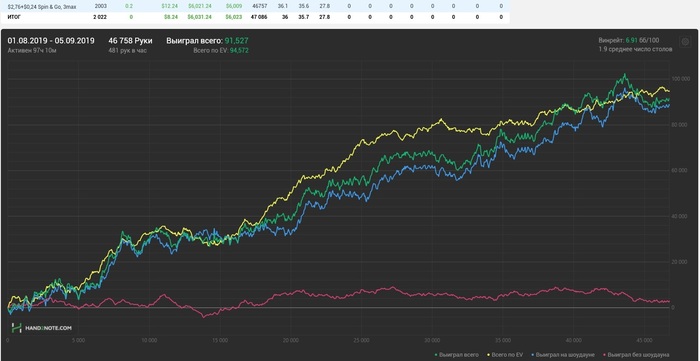Click the '$6,021.24' cell in Spin & Go row
Screen dimensions: 700x361
[x=199, y=6]
